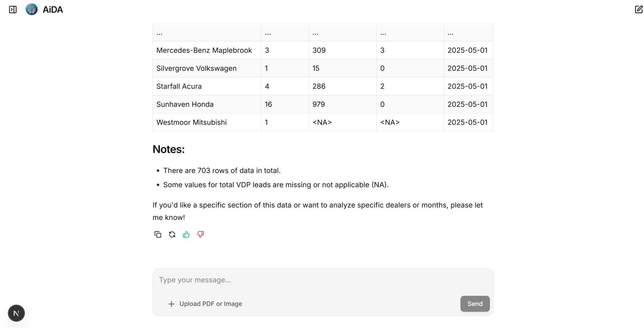
Task: Click the plus icon beside Upload
Action: (171, 304)
